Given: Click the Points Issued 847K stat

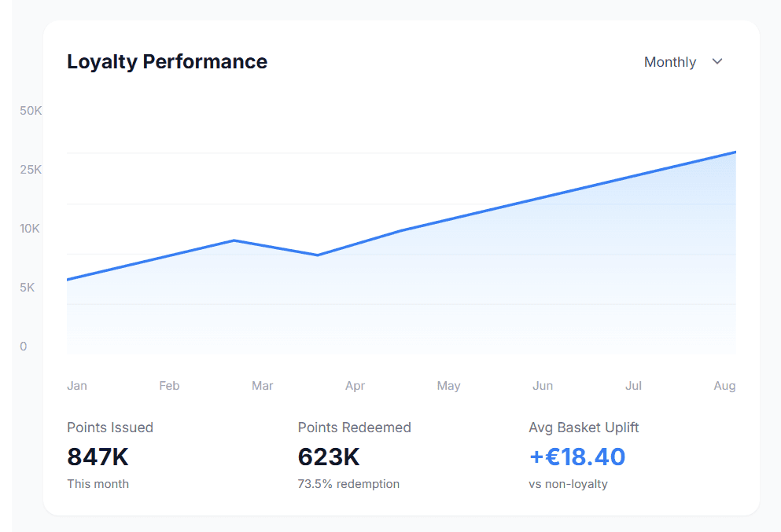Looking at the screenshot, I should [98, 457].
